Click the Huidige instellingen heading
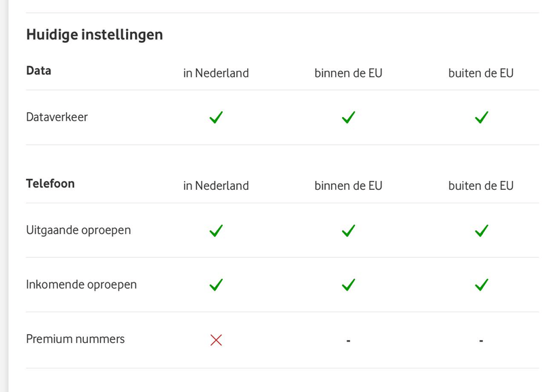The width and height of the screenshot is (545, 392). [94, 34]
